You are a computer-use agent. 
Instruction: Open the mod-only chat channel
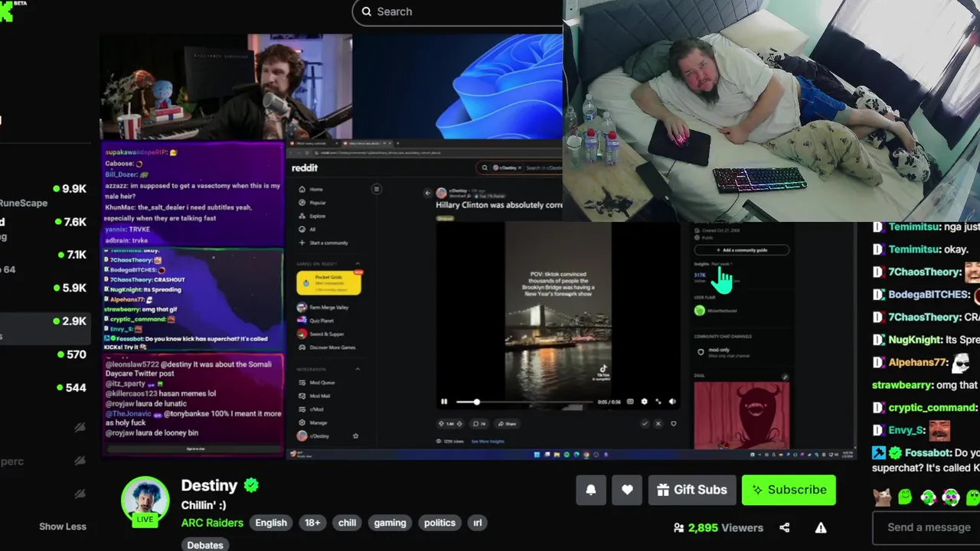pyautogui.click(x=724, y=352)
